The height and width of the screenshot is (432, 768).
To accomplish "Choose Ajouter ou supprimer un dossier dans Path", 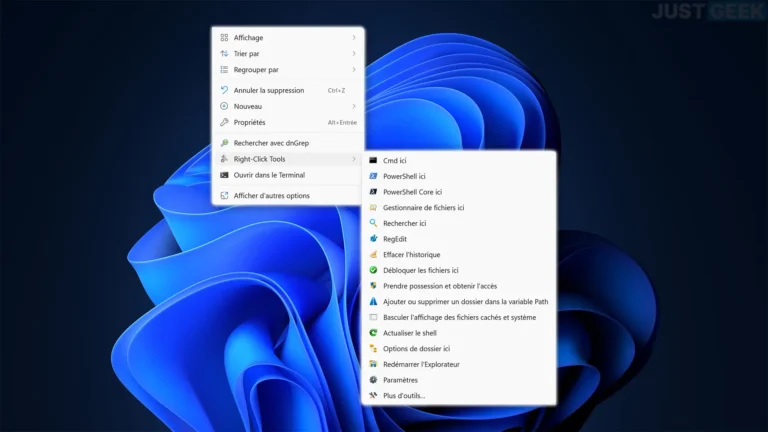I will coord(459,301).
